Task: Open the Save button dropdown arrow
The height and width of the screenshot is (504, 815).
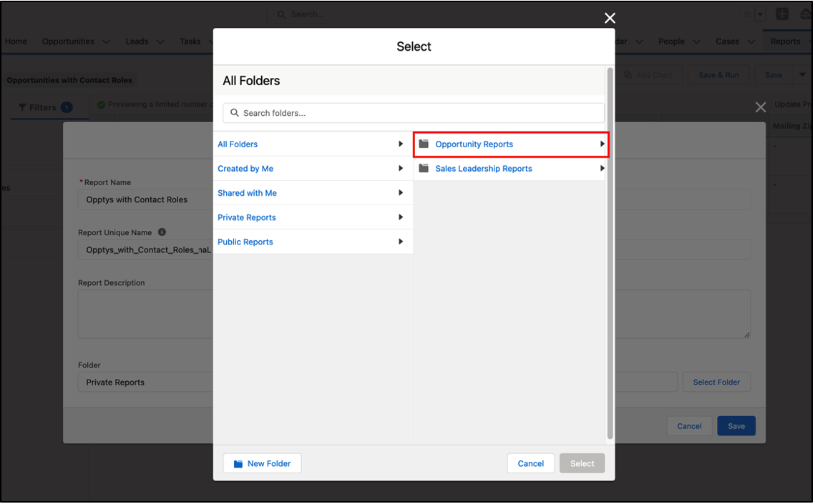Action: tap(801, 75)
